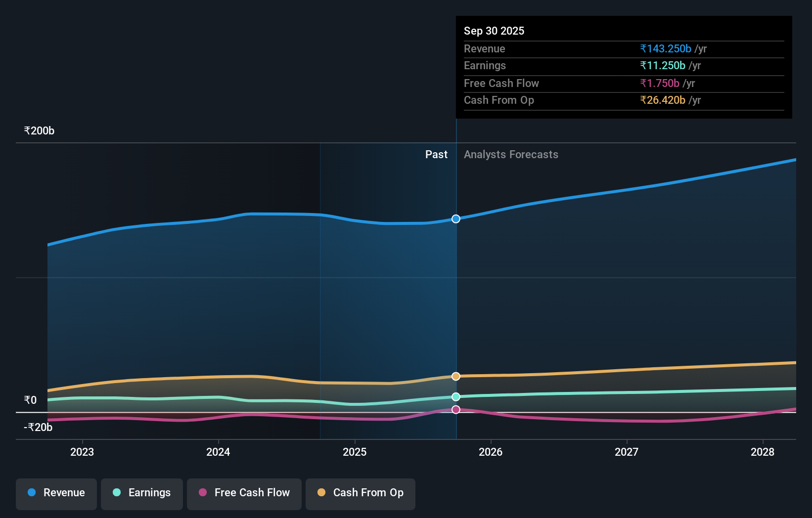Select the Past section label
812x518 pixels.
point(436,154)
